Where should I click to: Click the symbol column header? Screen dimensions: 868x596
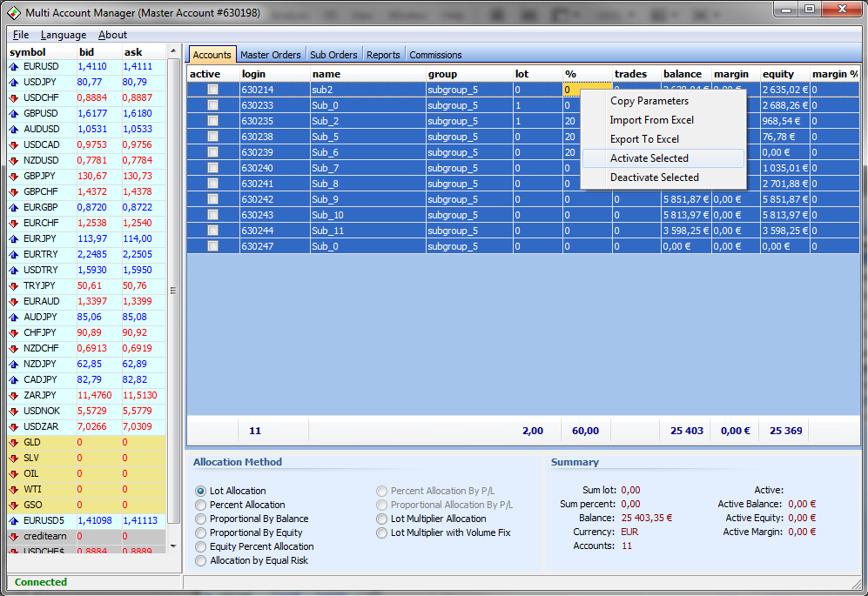tap(42, 52)
